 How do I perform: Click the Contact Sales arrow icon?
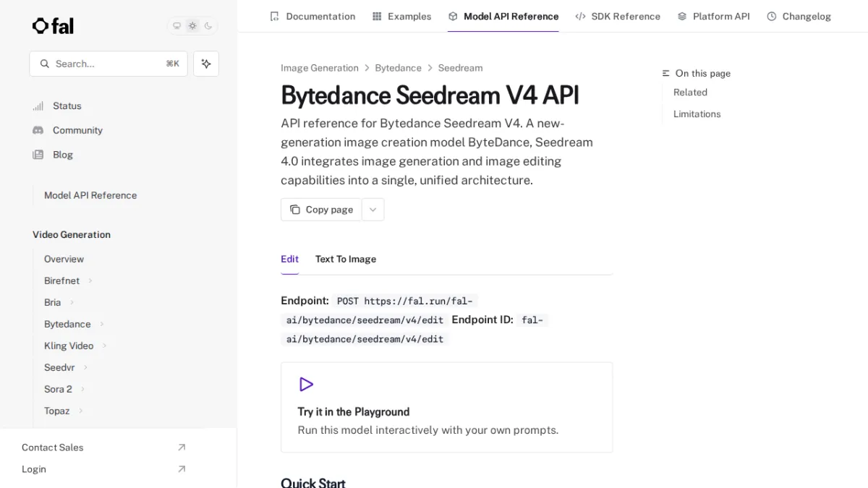click(182, 448)
